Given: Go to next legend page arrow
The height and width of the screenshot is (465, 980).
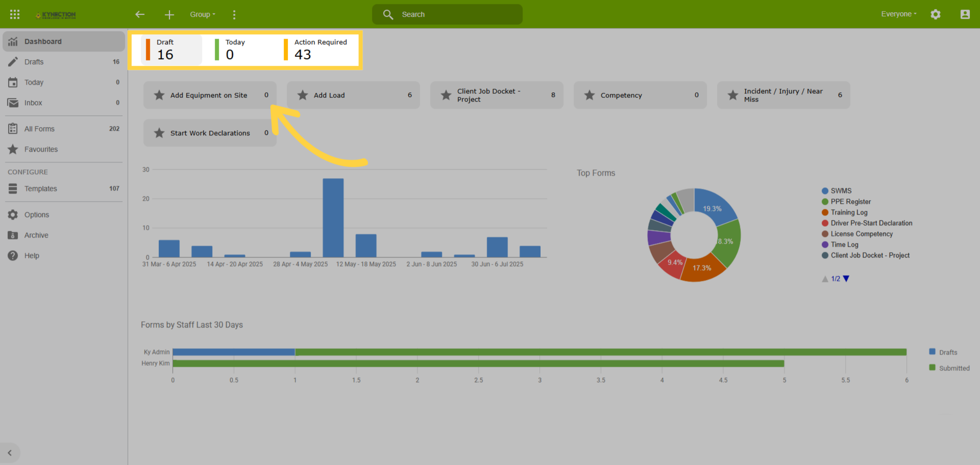Looking at the screenshot, I should tap(846, 279).
